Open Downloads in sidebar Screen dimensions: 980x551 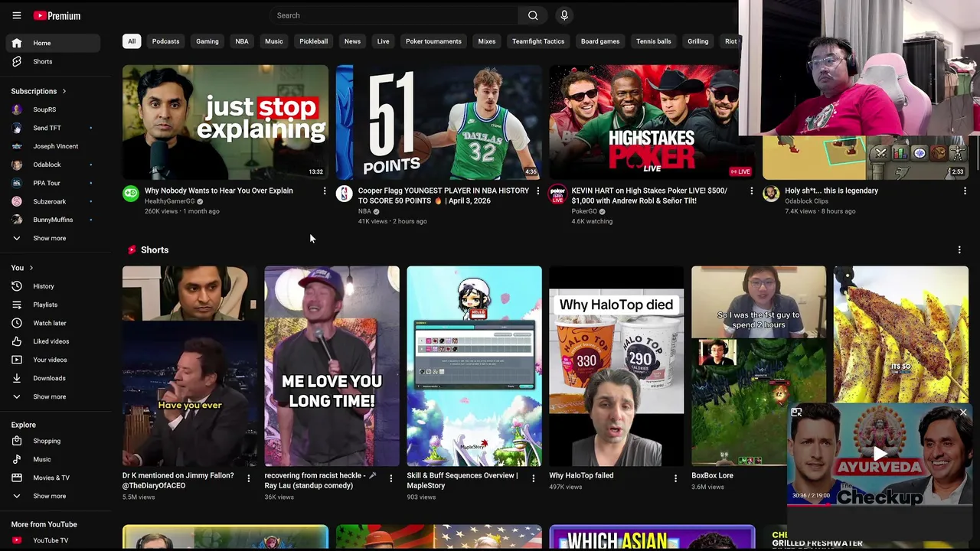pos(54,378)
